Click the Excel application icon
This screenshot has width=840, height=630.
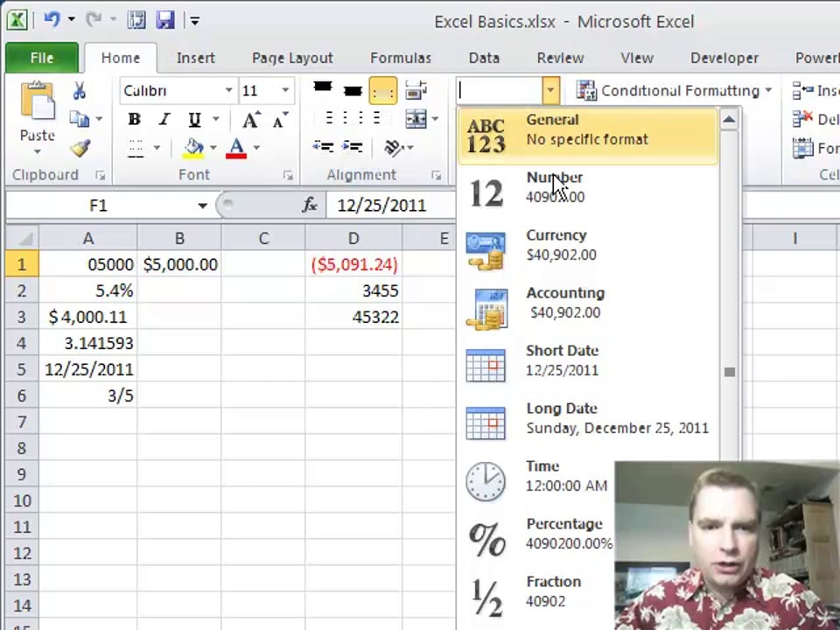click(17, 20)
